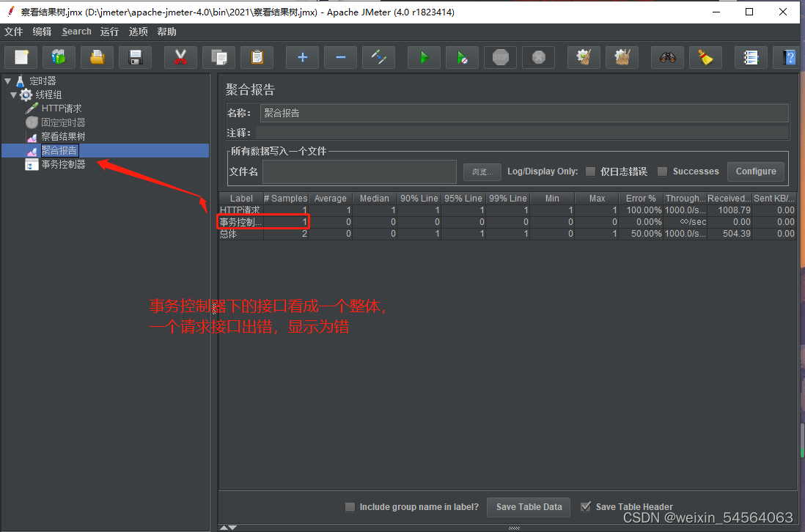Screen dimensions: 805x532
Task: Open the 文件 menu
Action: tap(13, 32)
